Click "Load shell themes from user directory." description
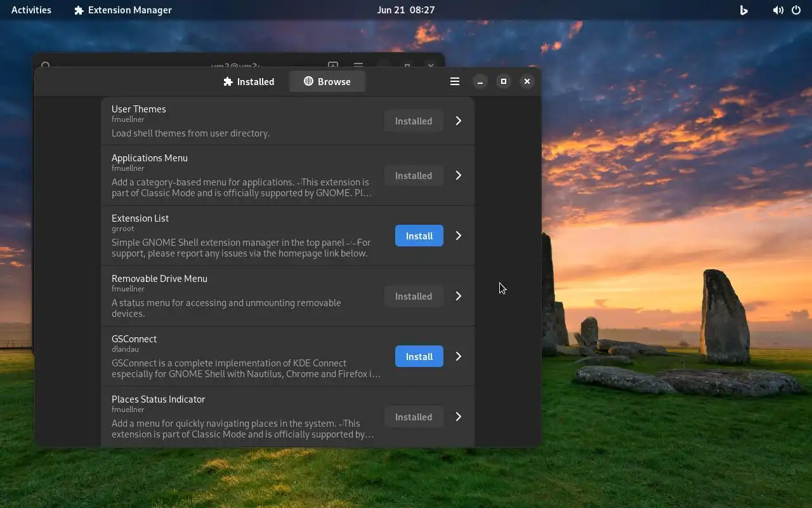Image resolution: width=812 pixels, height=508 pixels. (191, 133)
